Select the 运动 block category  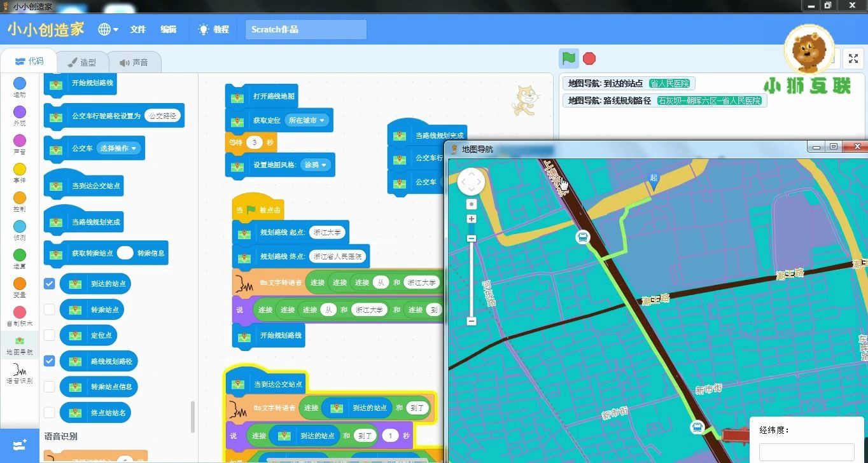tap(20, 87)
